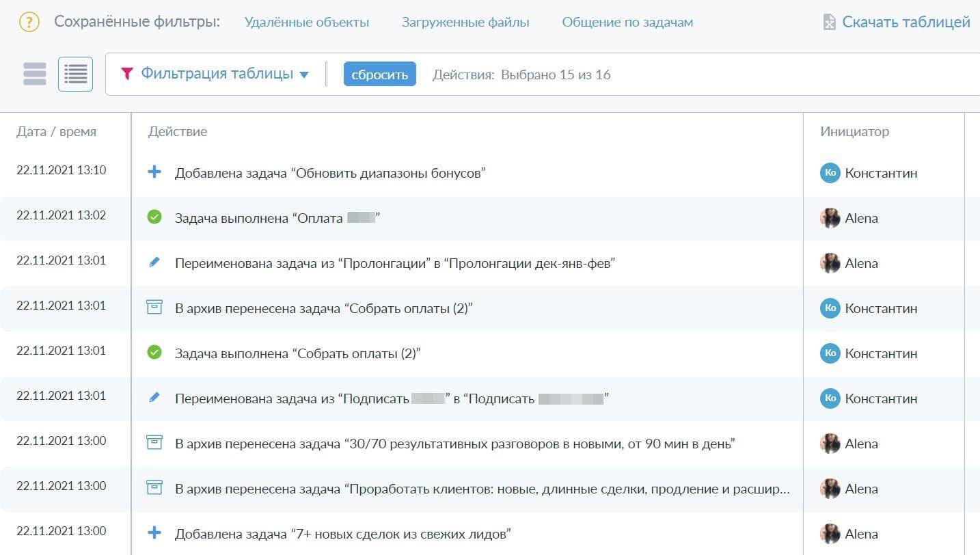Open the Общение по задачам saved filter

click(x=627, y=23)
